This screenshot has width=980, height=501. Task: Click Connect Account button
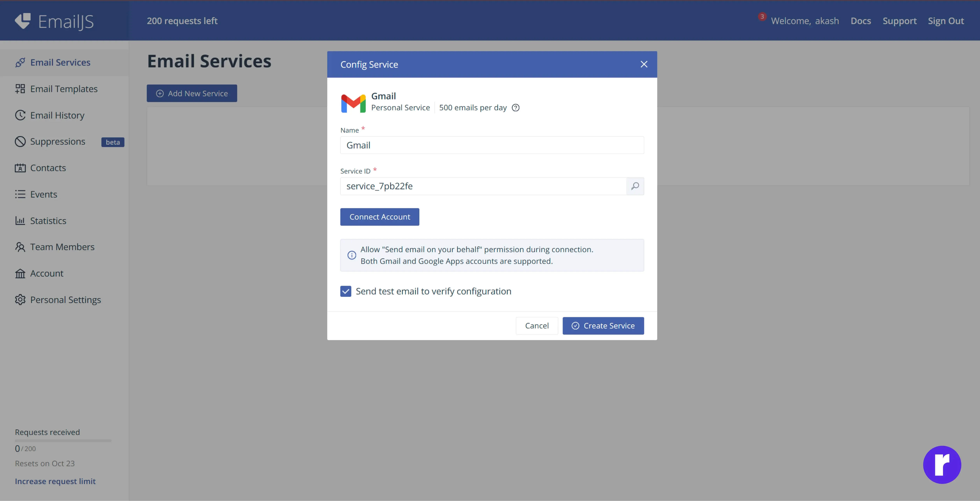coord(380,217)
